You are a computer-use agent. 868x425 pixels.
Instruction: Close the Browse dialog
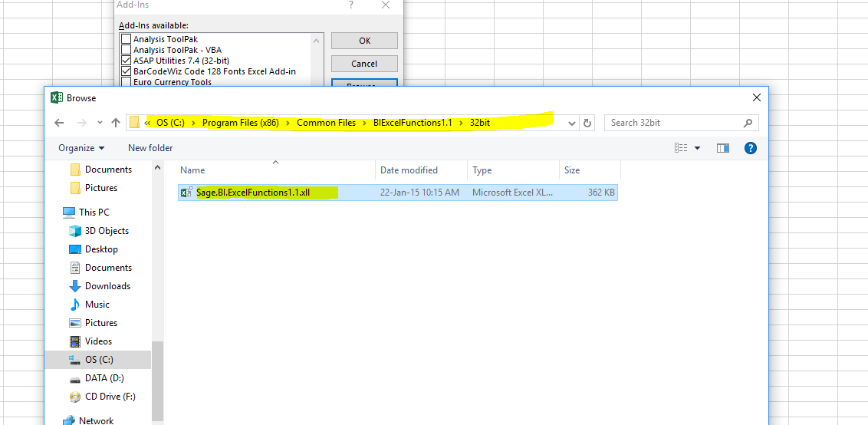click(756, 98)
